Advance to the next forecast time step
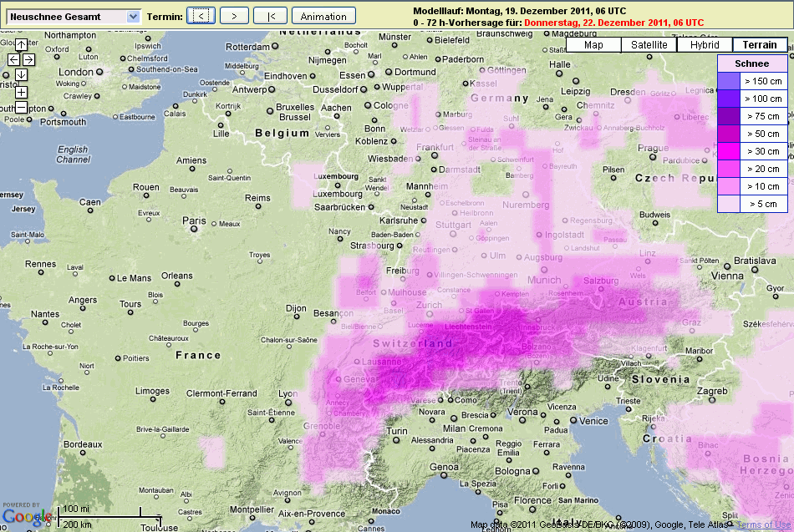Screen dimensions: 794x532 (234, 16)
